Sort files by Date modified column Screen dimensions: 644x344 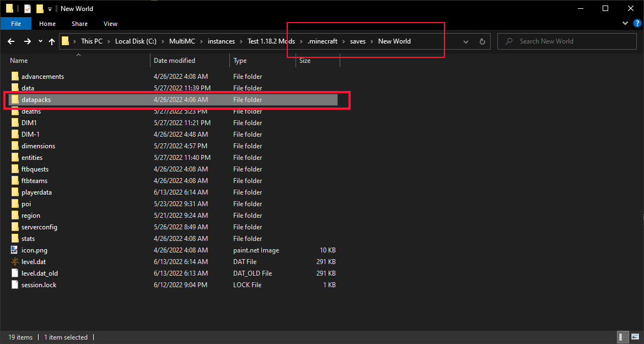(175, 61)
